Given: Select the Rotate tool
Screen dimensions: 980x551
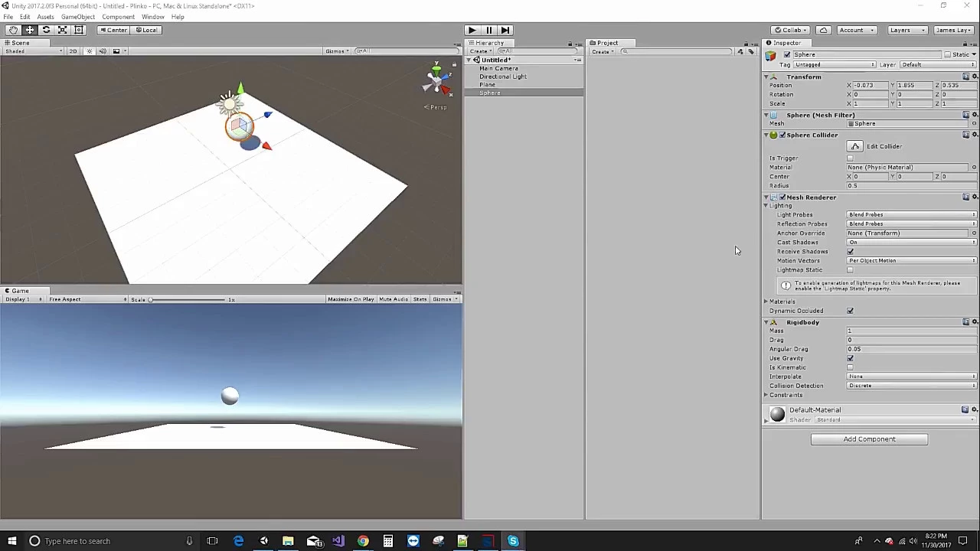Looking at the screenshot, I should (46, 30).
